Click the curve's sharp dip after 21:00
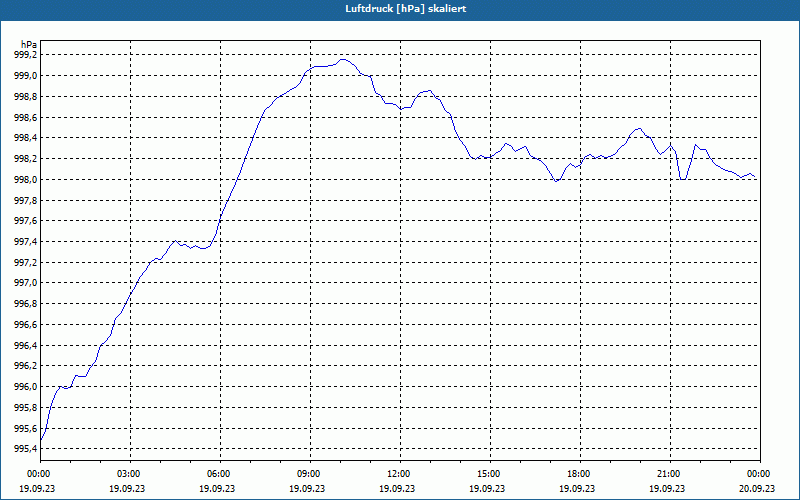The image size is (800, 500). tap(683, 179)
